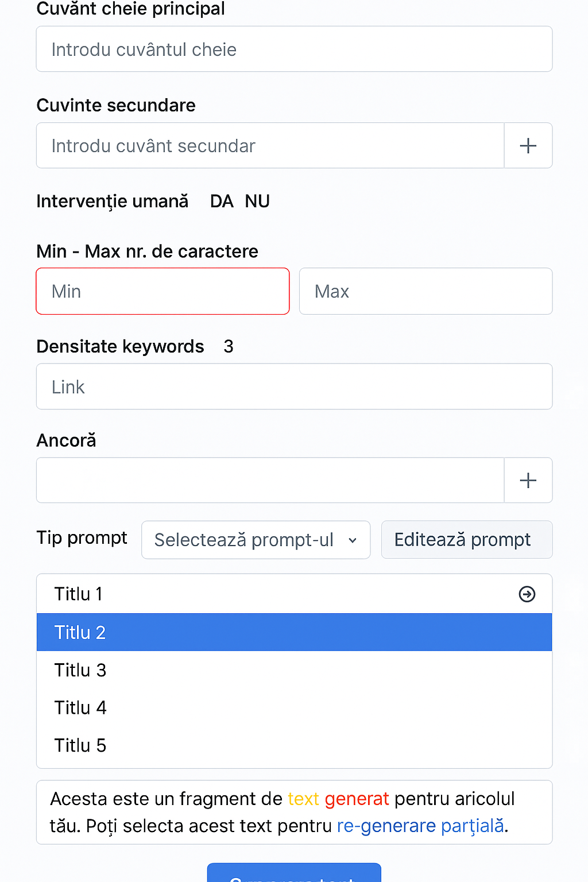The height and width of the screenshot is (882, 588).
Task: Click the Max characters field
Action: pos(425,291)
